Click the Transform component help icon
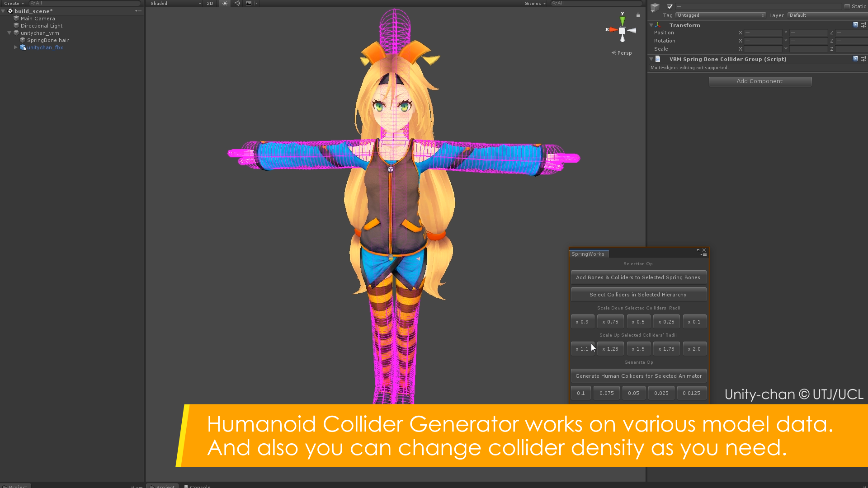 (855, 25)
